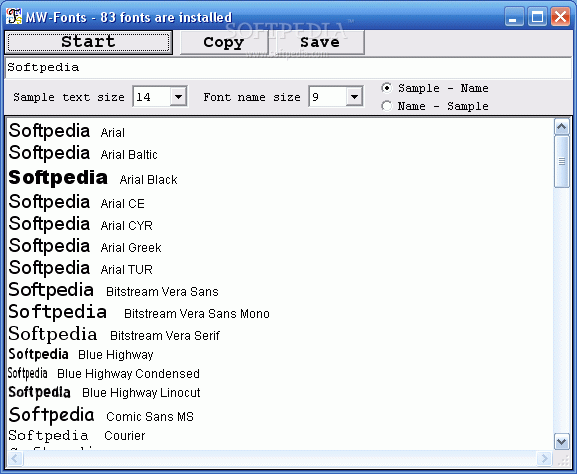This screenshot has width=577, height=474.
Task: Click the MW-Fonts app icon in title bar
Action: point(14,17)
